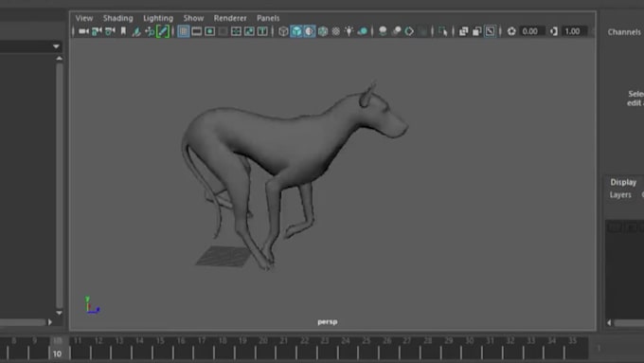Open the Renderer menu

230,18
